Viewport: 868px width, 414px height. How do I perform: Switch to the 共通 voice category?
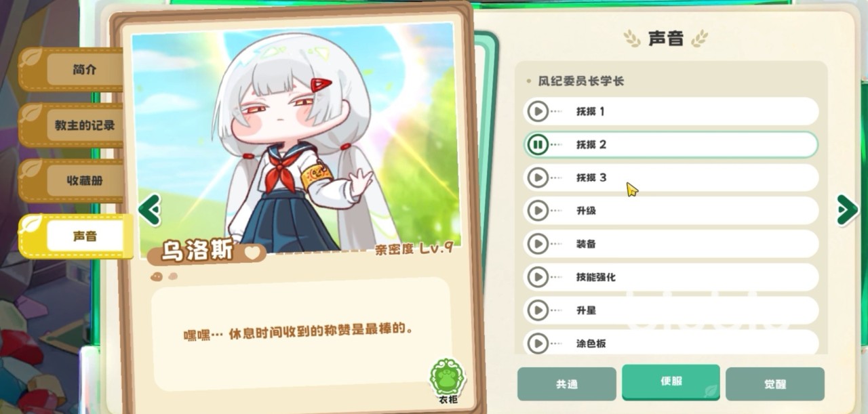pos(567,384)
